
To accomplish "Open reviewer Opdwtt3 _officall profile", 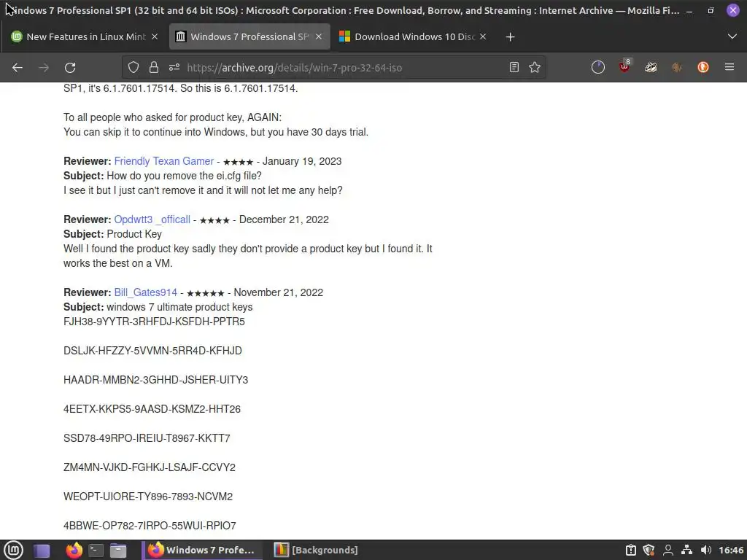I will pos(152,219).
